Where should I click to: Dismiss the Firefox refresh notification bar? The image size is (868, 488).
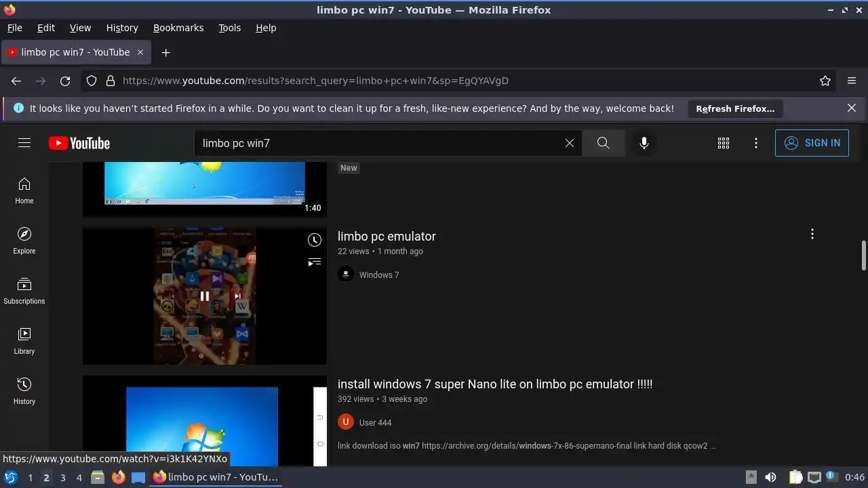tap(852, 108)
